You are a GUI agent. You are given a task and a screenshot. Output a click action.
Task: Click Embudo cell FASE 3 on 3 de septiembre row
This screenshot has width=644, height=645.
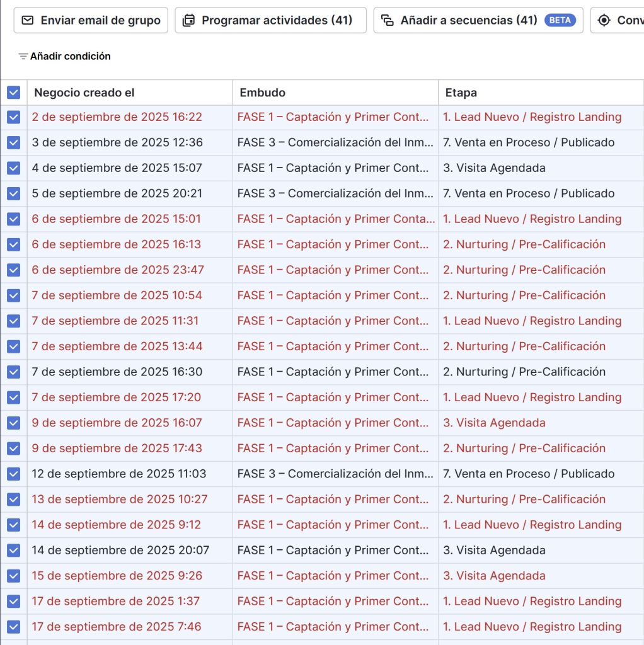(335, 142)
